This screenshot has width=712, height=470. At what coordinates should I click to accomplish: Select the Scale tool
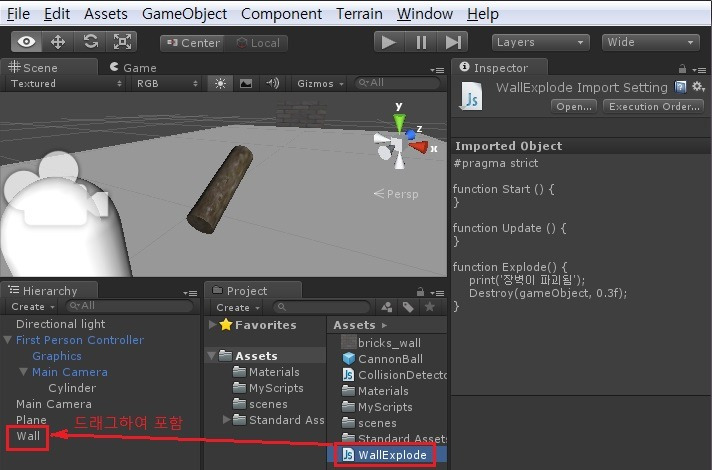pyautogui.click(x=122, y=42)
